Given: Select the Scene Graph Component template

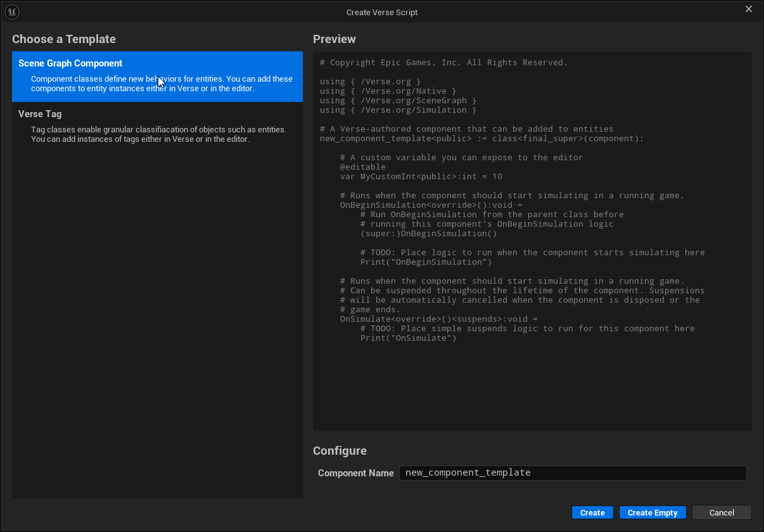Looking at the screenshot, I should [x=157, y=77].
